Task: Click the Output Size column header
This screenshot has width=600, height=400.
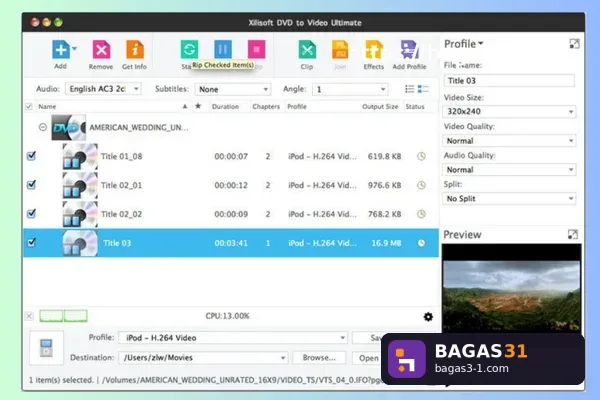Action: 380,106
